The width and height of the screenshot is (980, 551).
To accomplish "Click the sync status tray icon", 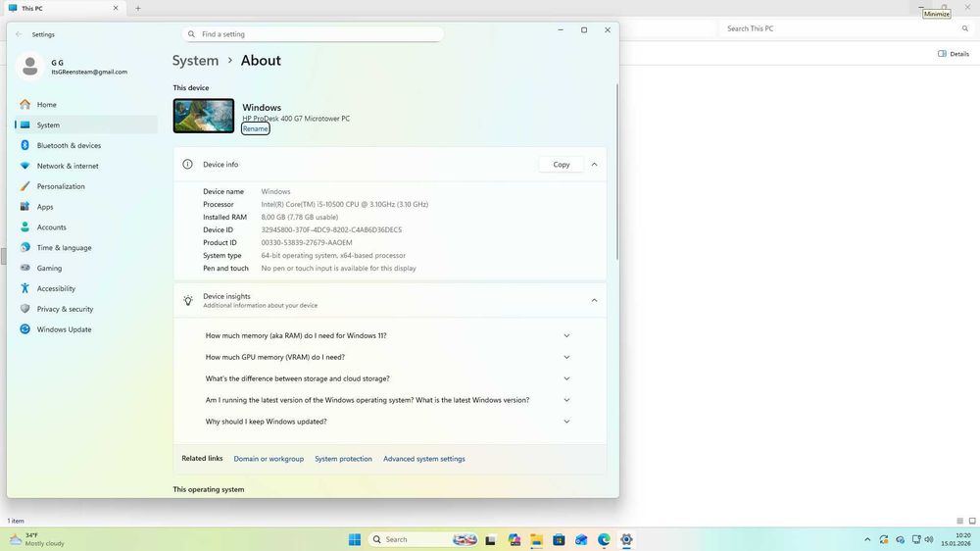I will [884, 540].
